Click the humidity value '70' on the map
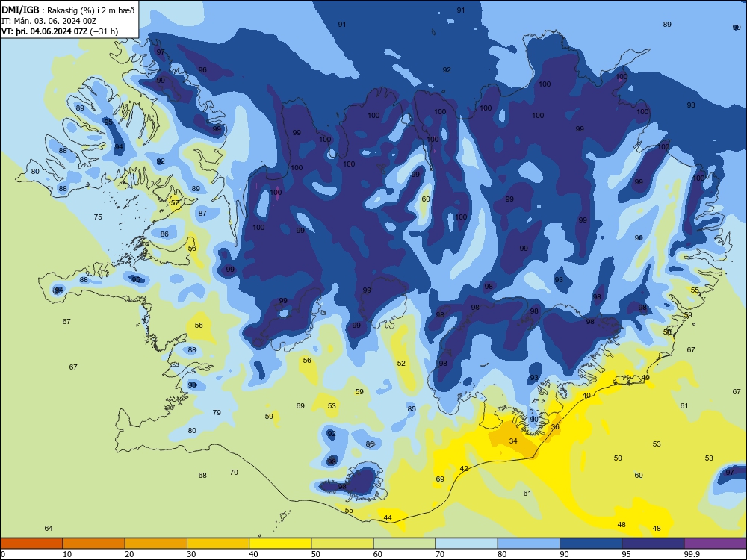The height and width of the screenshot is (560, 747). coord(234,473)
